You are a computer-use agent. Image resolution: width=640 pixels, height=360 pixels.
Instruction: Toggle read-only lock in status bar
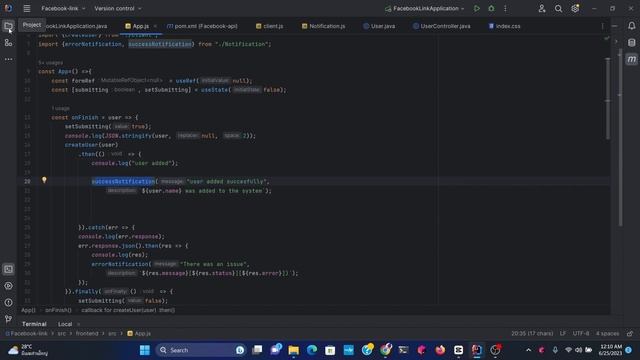coord(630,333)
